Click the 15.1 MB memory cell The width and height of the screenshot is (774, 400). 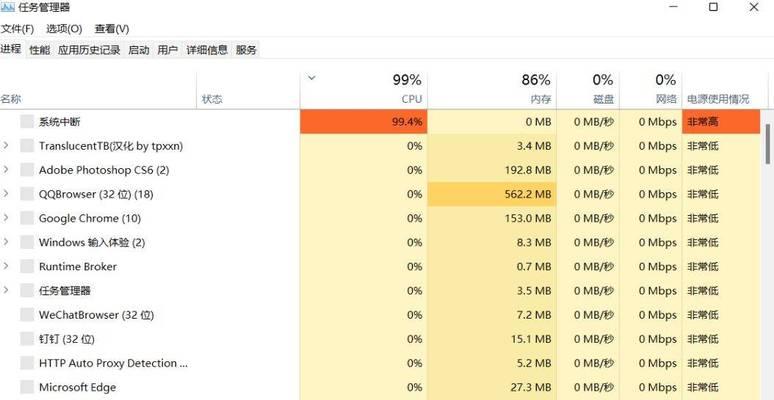click(492, 339)
